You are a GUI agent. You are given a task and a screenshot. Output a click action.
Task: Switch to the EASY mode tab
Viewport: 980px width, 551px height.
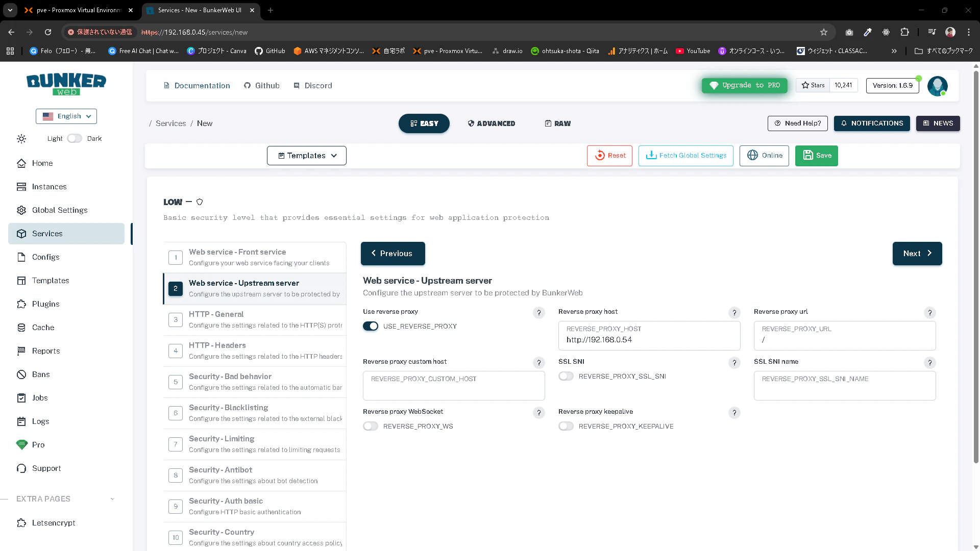[x=424, y=123]
